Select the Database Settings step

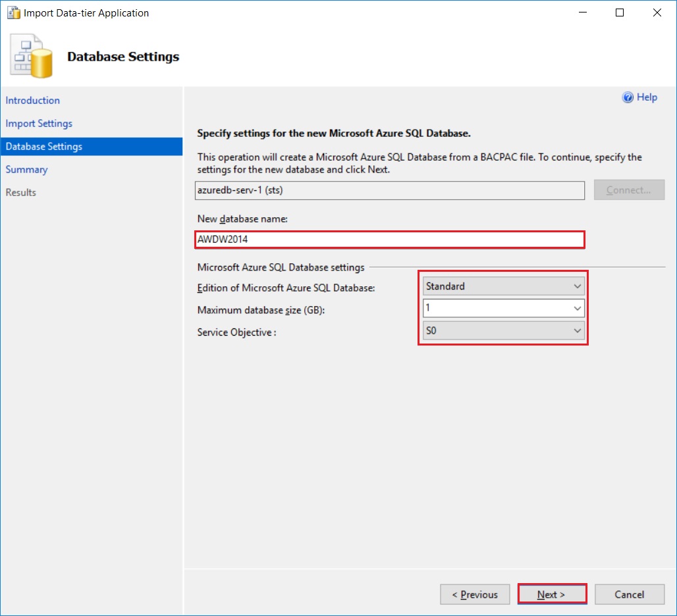(x=92, y=147)
